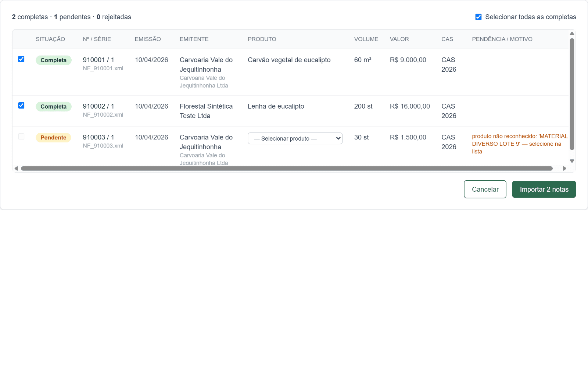
Task: Click 'Carvão vegetal de eucalipto' product cell
Action: [289, 60]
